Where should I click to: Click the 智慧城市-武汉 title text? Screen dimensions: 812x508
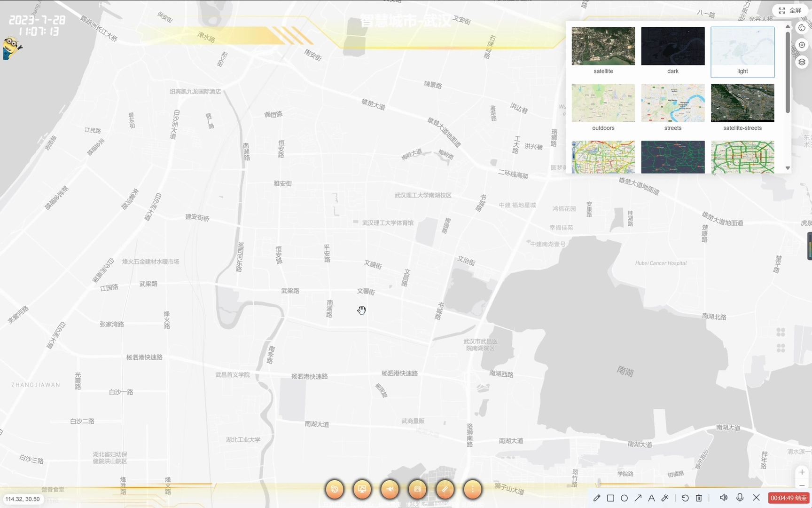click(x=406, y=21)
